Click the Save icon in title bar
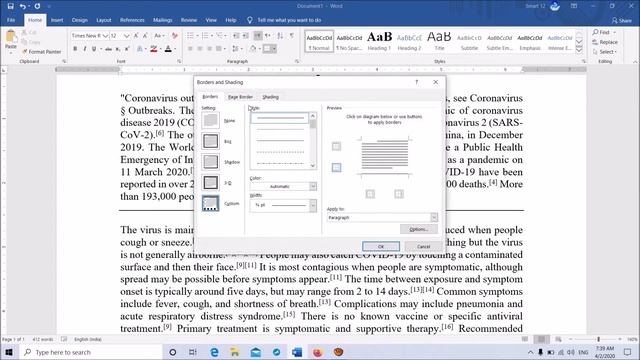 pyautogui.click(x=11, y=6)
